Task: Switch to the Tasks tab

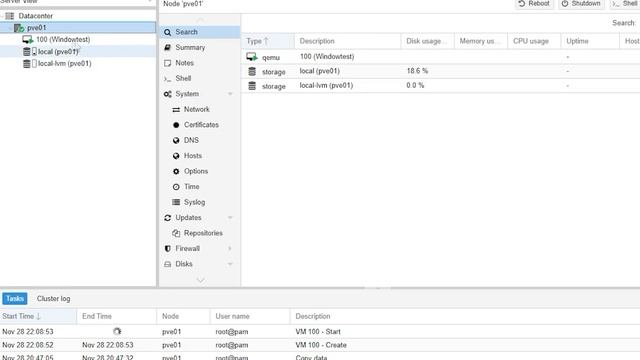Action: point(15,299)
